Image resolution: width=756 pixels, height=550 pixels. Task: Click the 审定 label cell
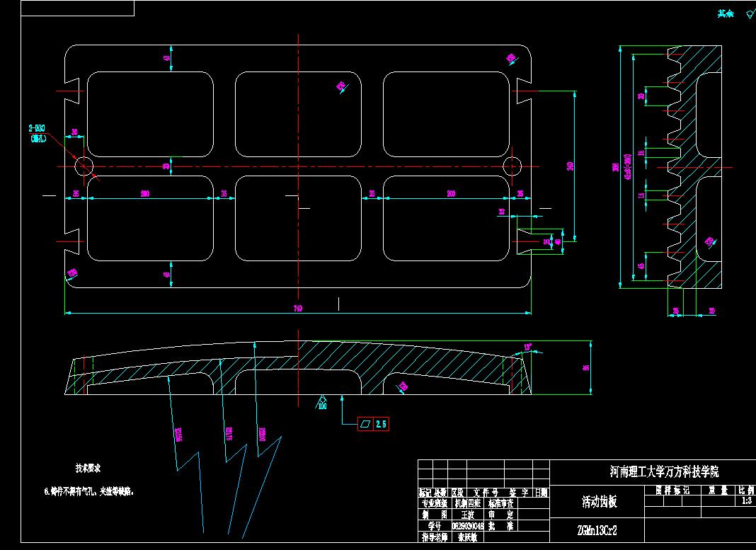(501, 515)
